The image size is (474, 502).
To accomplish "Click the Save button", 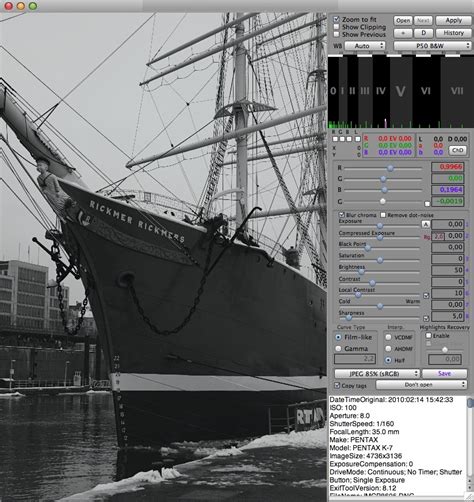I will [444, 373].
